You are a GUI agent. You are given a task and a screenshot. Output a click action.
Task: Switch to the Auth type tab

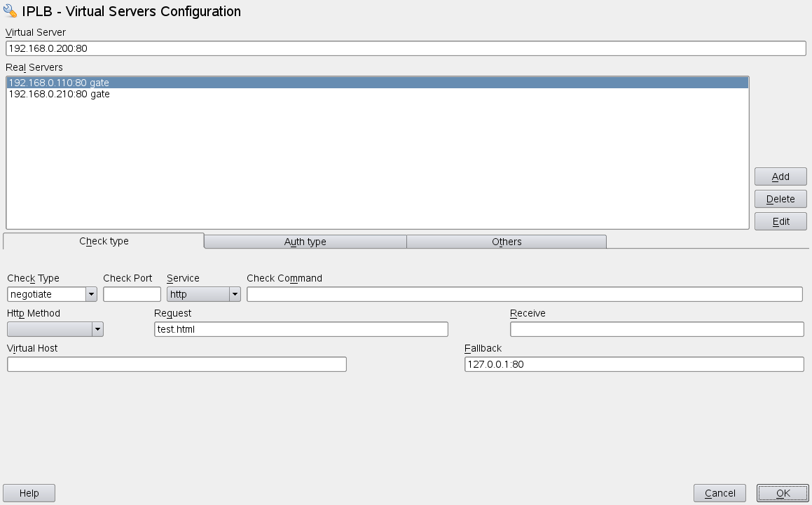click(305, 242)
